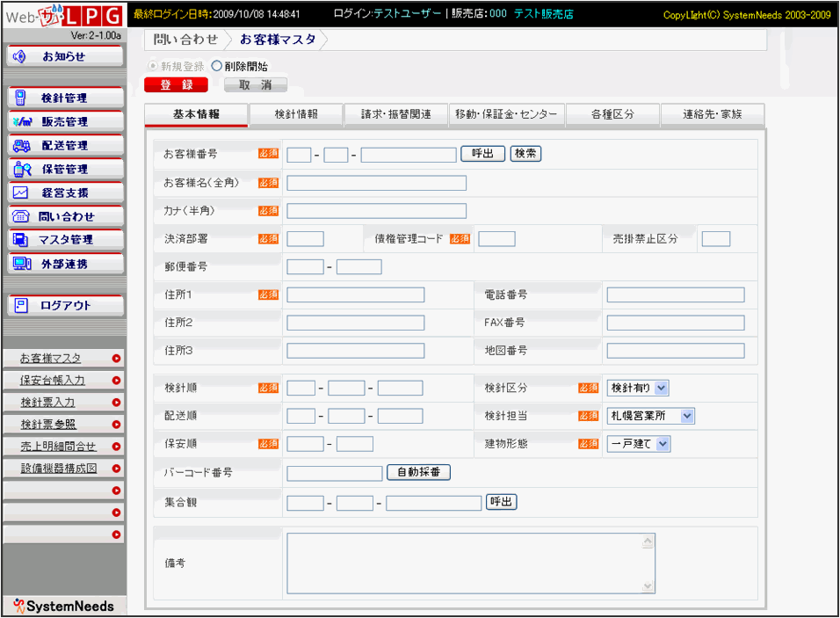Switch to the 基本情報 tab

tap(196, 114)
